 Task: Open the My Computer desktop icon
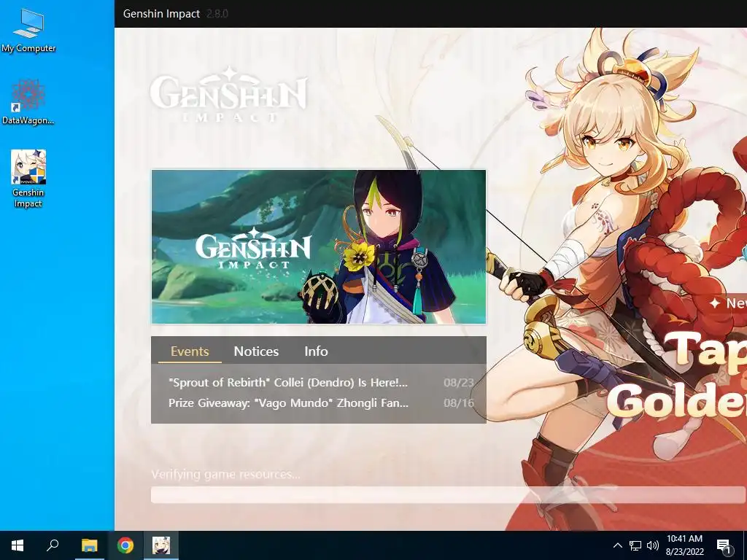[x=28, y=31]
